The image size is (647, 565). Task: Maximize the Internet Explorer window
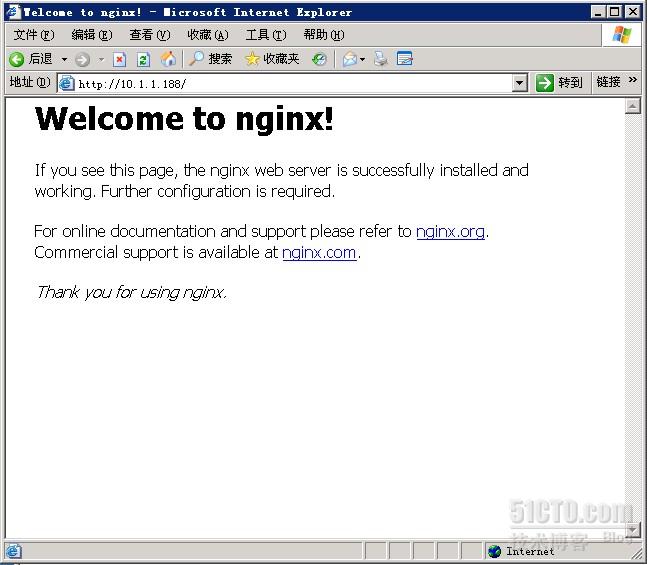pos(615,12)
